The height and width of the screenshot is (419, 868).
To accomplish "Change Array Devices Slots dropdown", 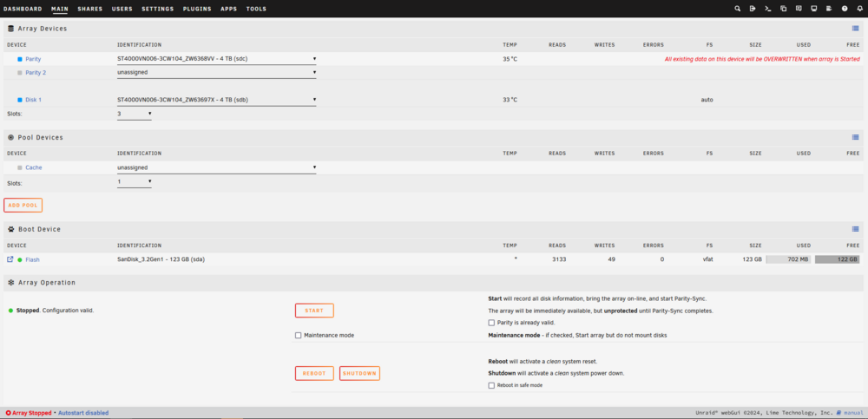I will tap(134, 114).
